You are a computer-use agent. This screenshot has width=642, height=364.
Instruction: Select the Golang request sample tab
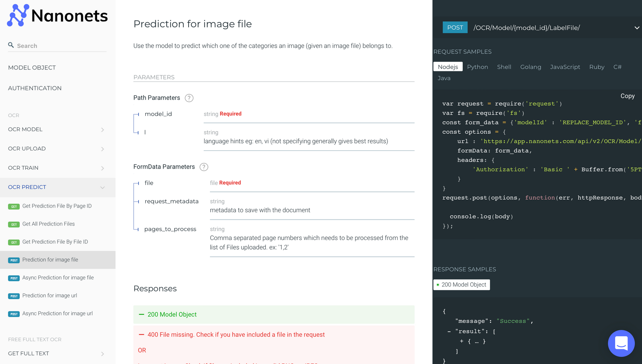[x=530, y=67]
